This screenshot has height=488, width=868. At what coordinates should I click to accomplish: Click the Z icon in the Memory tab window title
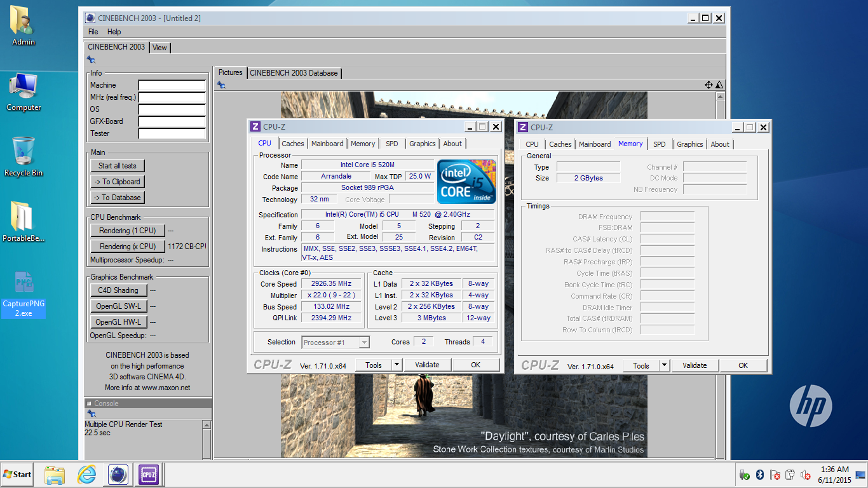(522, 127)
